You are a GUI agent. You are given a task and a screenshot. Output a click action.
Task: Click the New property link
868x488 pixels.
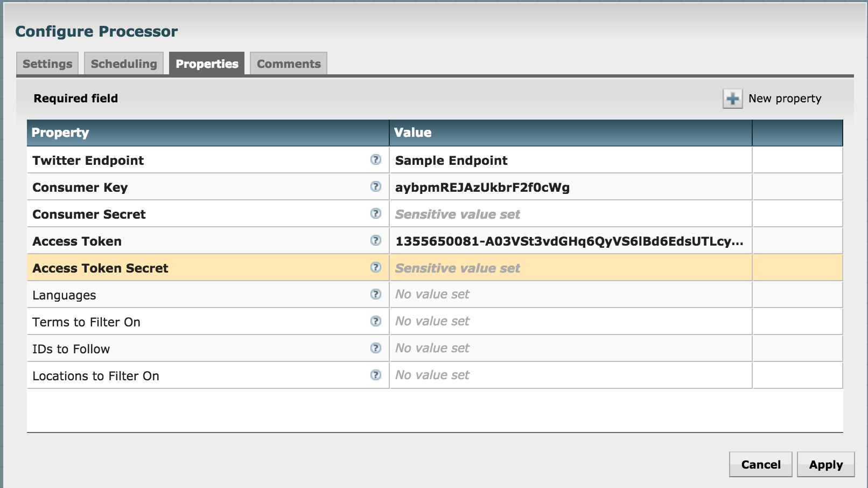785,99
